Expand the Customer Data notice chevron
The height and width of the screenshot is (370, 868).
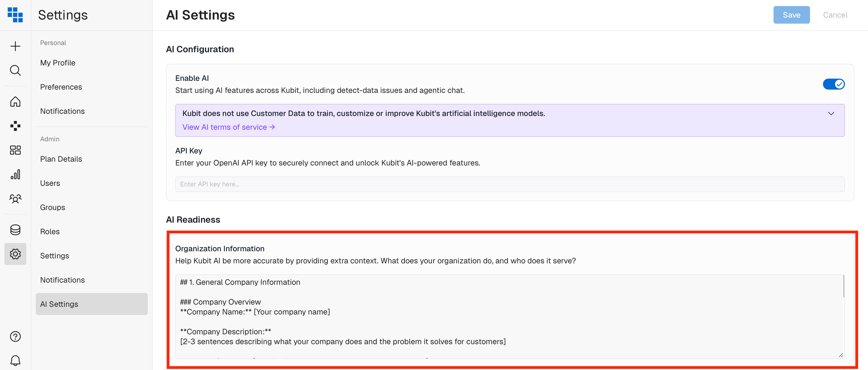pos(831,114)
